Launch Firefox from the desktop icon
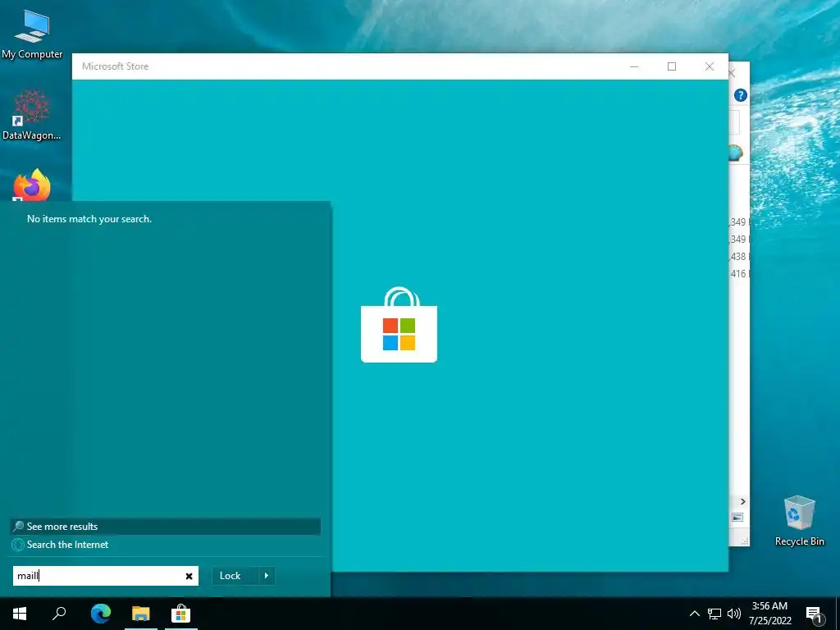The image size is (840, 630). (32, 185)
